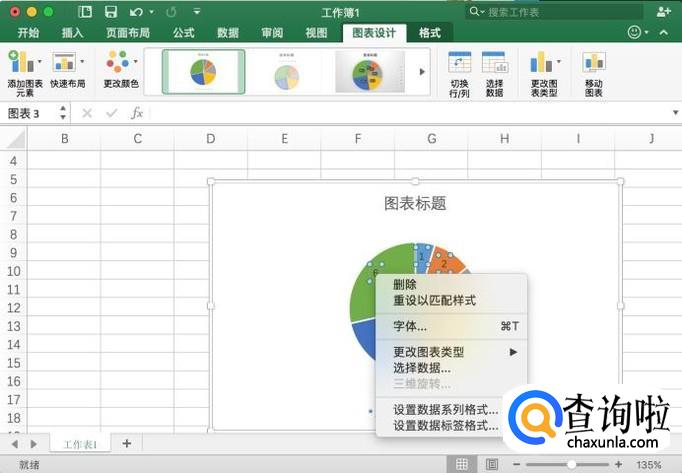
Task: Switch to the 数据 tab
Action: tap(228, 33)
